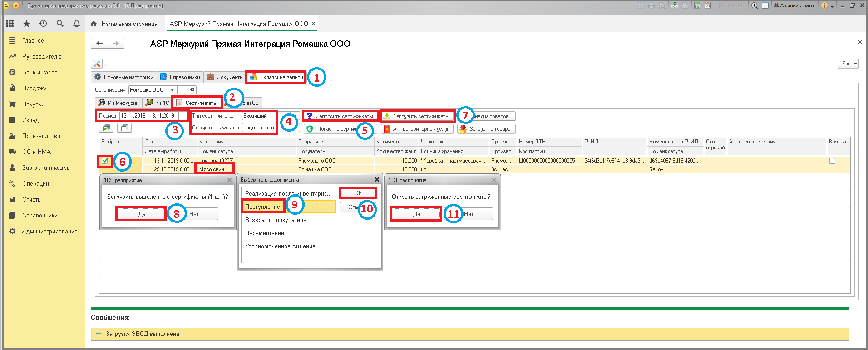Click OK in Выберите вид документа dialog
Viewport: 868px width, 350px height.
[x=358, y=193]
